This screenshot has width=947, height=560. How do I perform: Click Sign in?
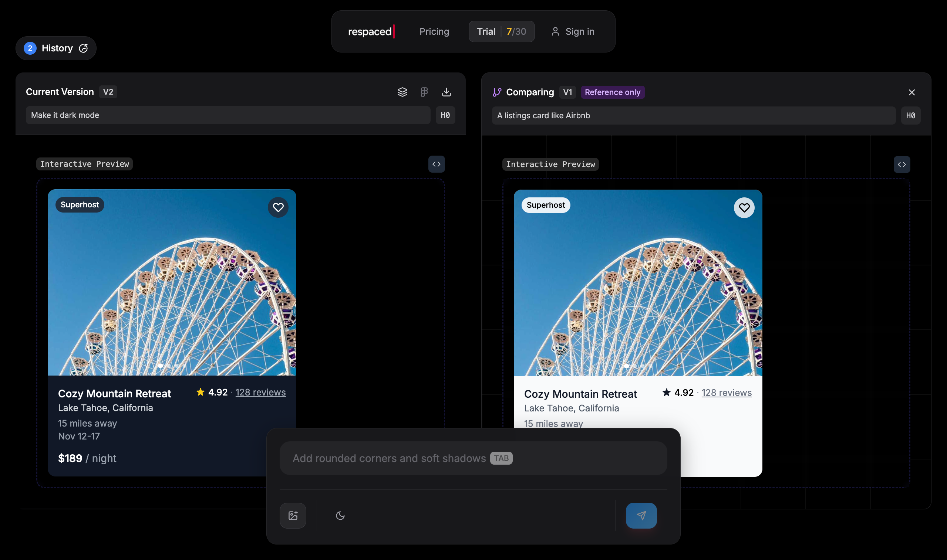(x=573, y=32)
